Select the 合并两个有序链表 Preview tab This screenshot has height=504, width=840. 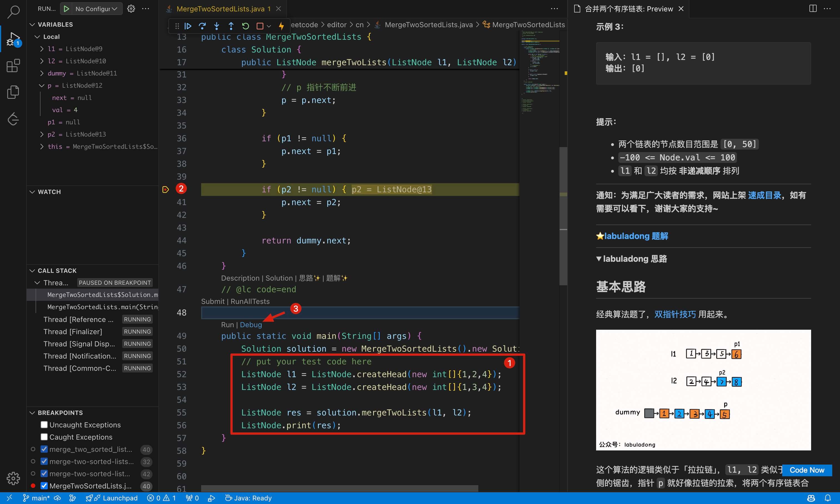pos(629,9)
